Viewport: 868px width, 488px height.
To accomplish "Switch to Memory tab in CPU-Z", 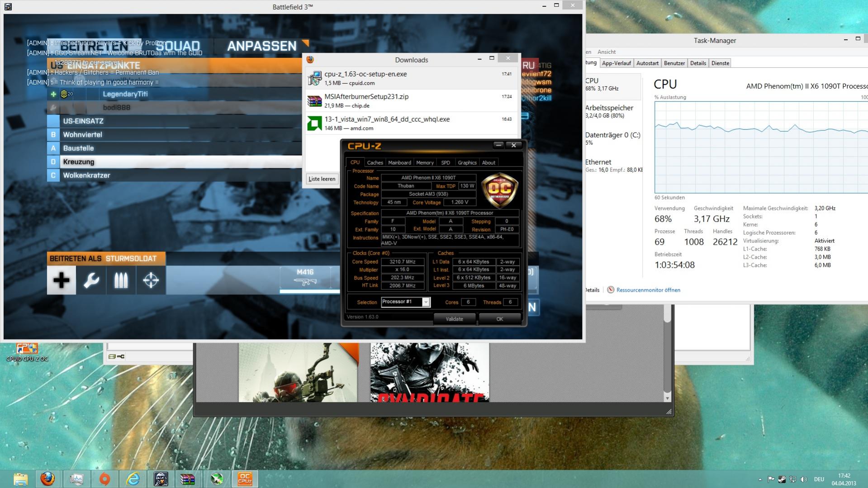I will tap(425, 163).
